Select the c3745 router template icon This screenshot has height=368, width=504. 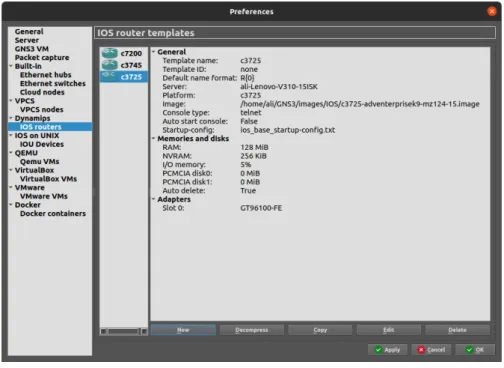[x=110, y=65]
